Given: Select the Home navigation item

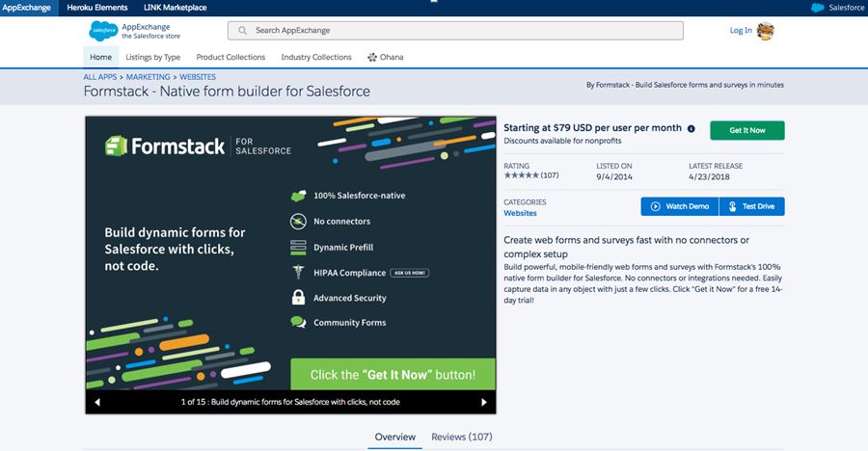Looking at the screenshot, I should [x=100, y=57].
